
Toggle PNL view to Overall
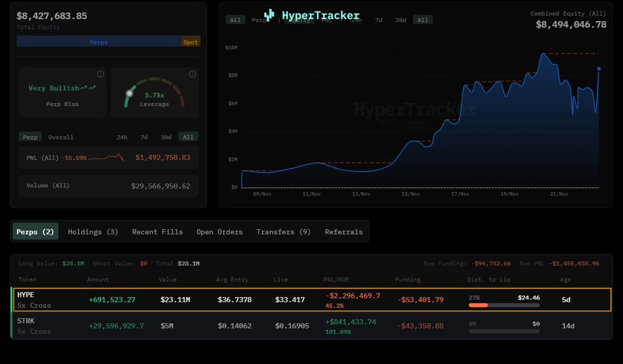point(61,137)
